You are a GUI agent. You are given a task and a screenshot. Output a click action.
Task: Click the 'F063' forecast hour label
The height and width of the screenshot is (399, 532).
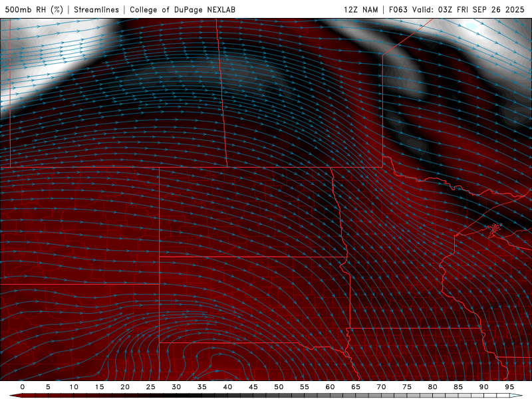coord(398,9)
